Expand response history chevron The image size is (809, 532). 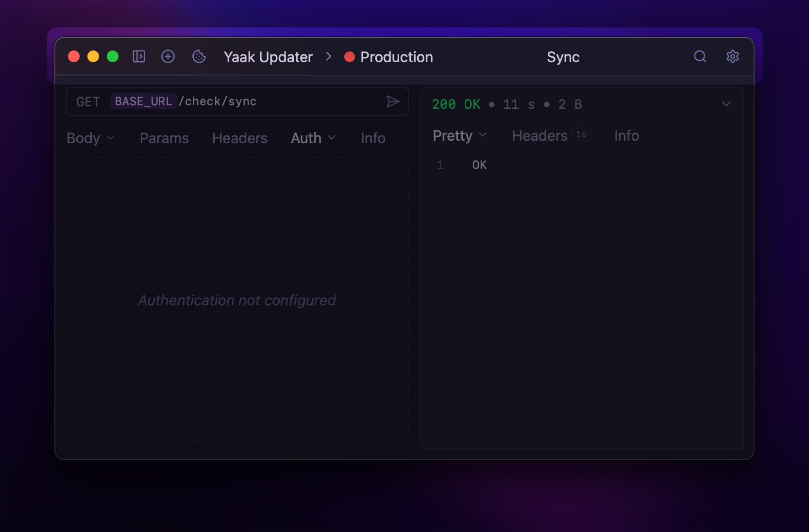[726, 104]
